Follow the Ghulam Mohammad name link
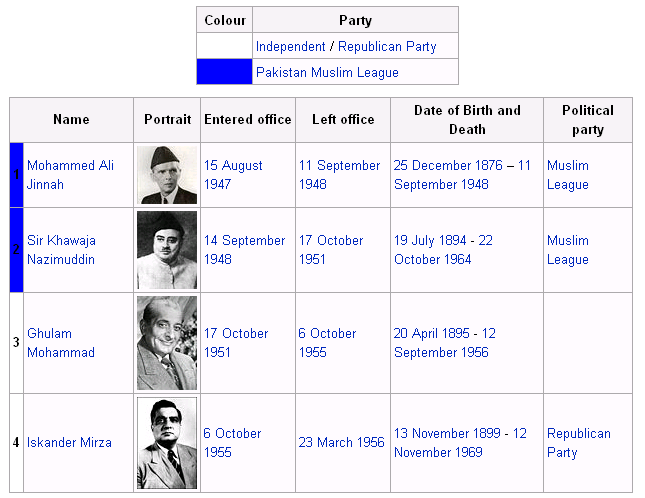Screen dimensions: 645x498 point(61,343)
